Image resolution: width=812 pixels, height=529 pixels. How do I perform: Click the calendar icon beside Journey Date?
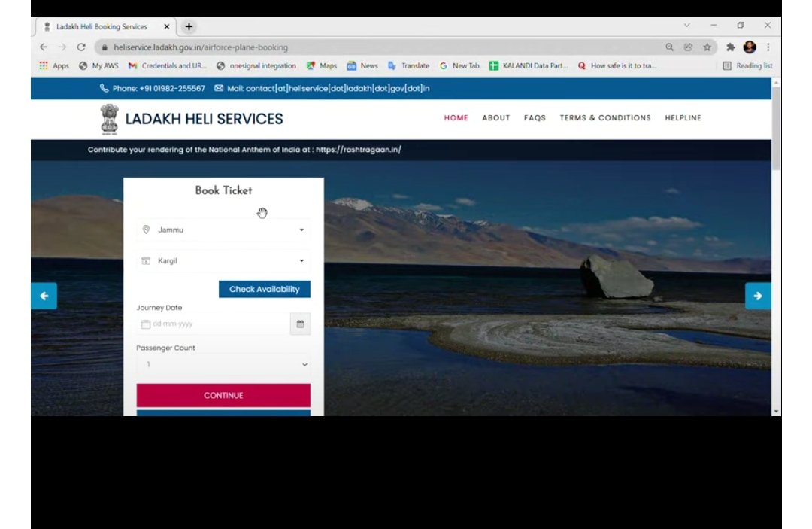[x=300, y=324]
